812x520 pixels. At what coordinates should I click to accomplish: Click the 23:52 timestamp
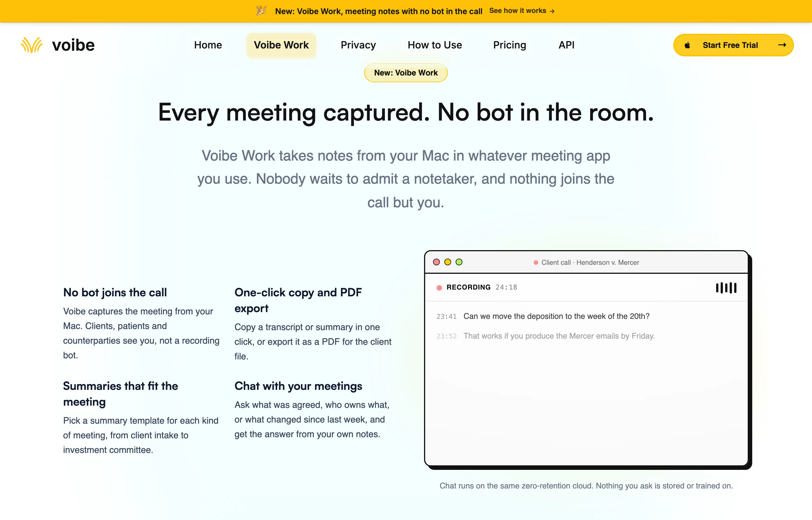point(446,336)
